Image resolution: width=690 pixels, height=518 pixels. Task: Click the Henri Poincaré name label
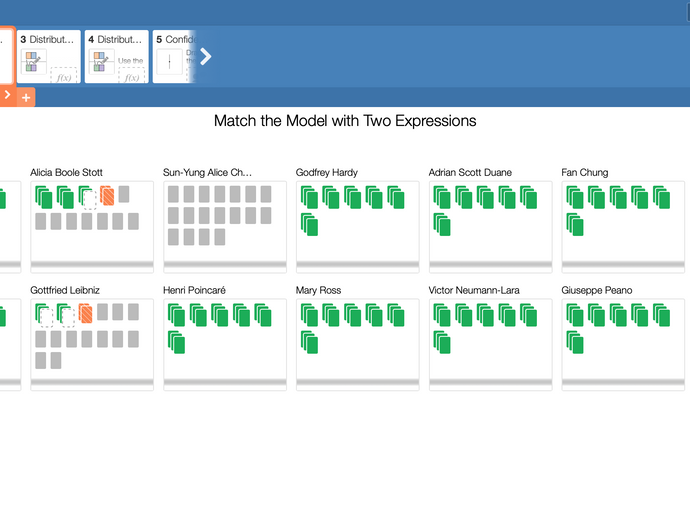pos(195,290)
